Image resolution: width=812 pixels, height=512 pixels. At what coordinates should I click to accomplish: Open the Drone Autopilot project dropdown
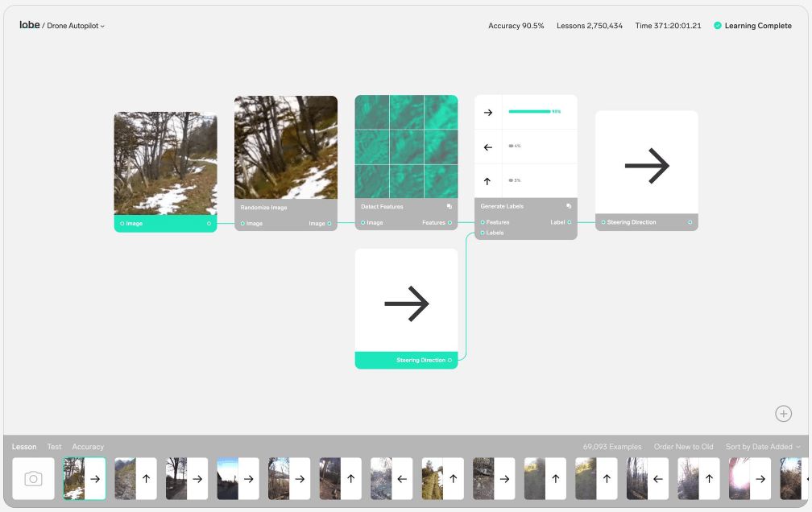click(x=76, y=26)
